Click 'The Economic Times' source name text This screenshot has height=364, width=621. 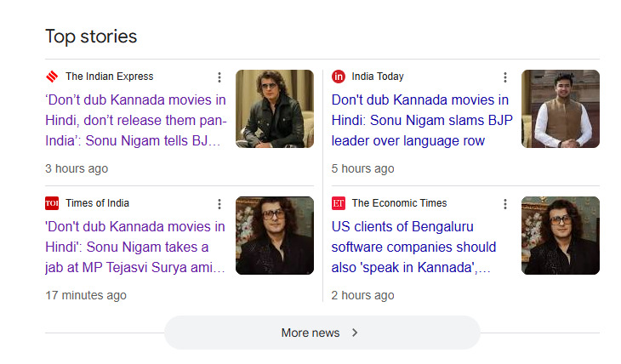point(399,203)
